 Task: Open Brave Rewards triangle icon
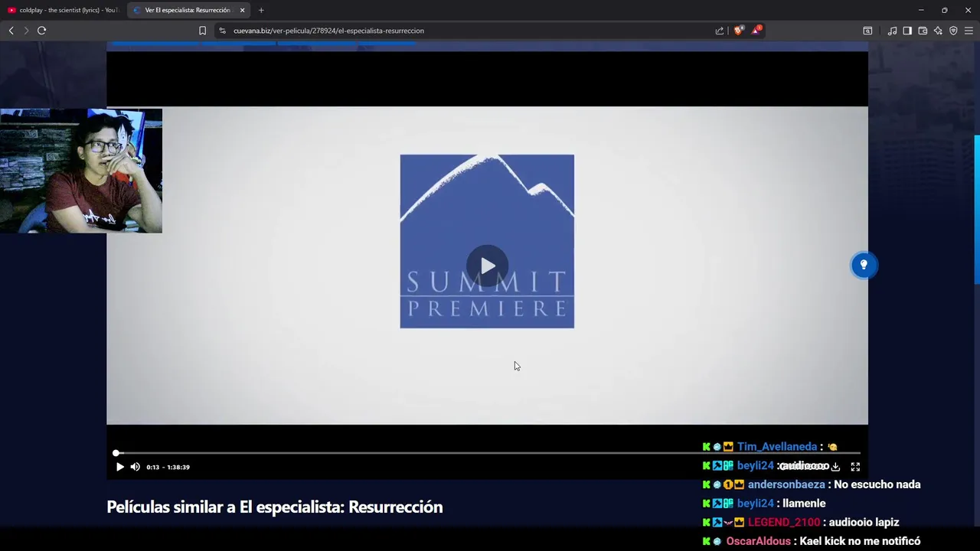756,30
